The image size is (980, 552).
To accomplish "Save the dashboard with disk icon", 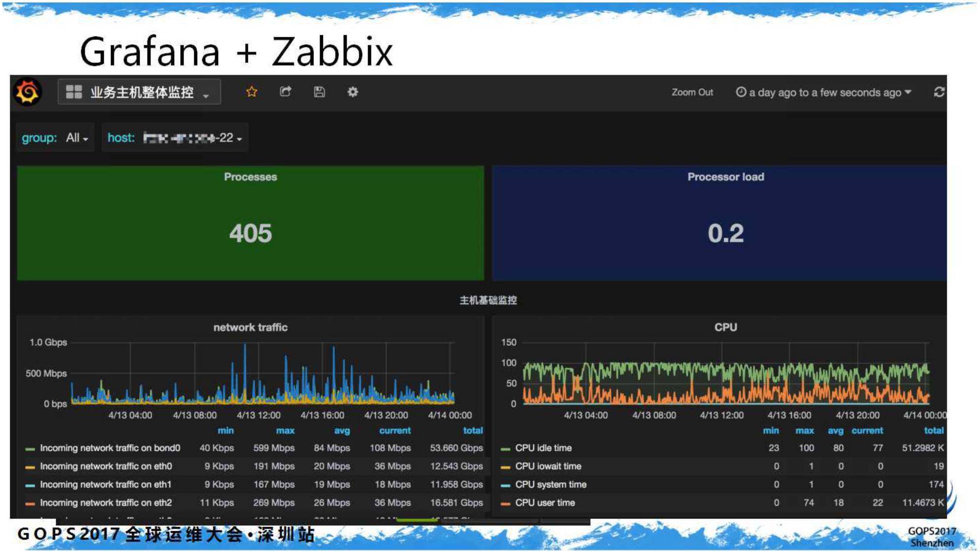I will 319,92.
